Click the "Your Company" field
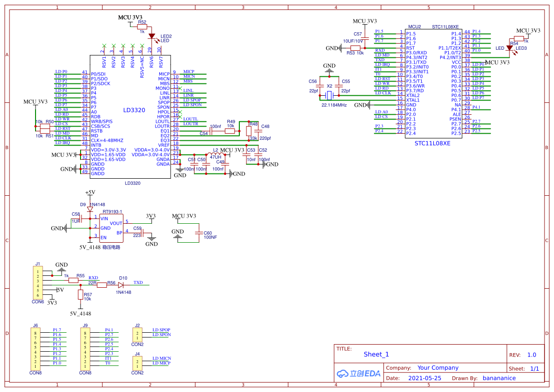Screen dimensions: 554x392 coord(437,368)
